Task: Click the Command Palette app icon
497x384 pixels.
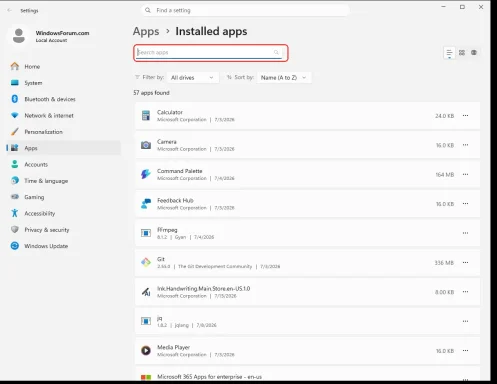Action: [146, 174]
